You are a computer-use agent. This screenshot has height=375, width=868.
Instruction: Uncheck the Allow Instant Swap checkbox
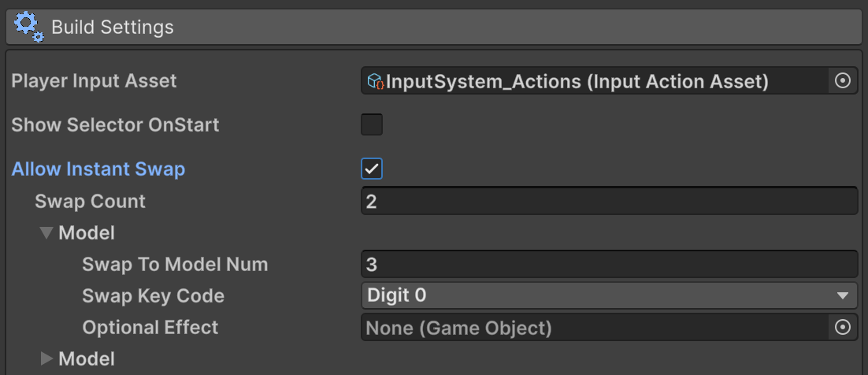click(372, 169)
